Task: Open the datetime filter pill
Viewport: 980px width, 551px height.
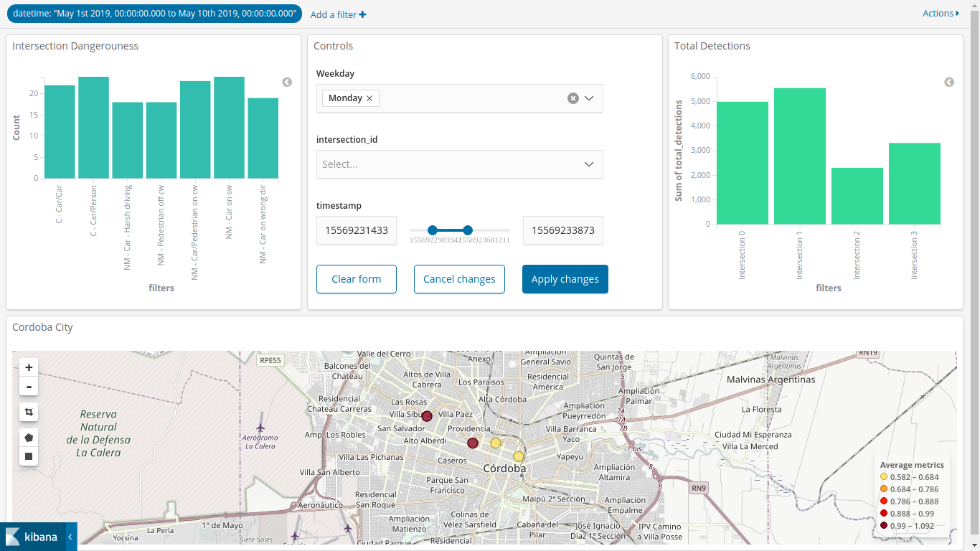Action: pyautogui.click(x=154, y=14)
